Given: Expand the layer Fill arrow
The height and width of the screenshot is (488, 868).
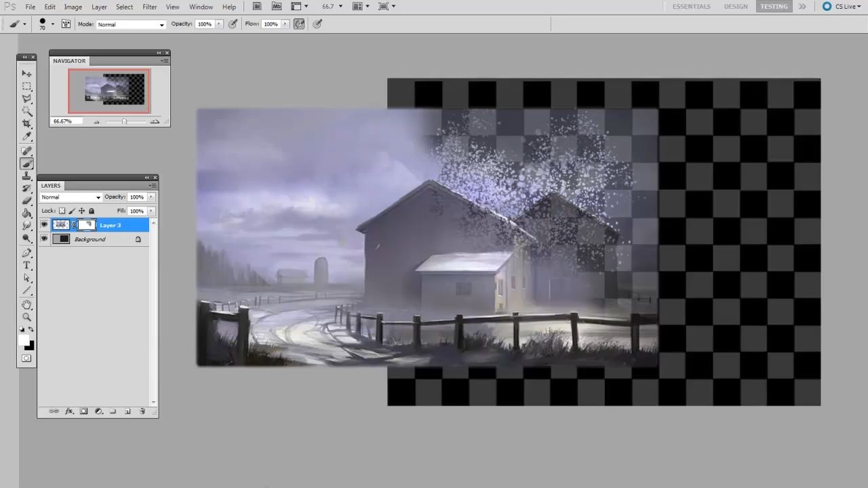Looking at the screenshot, I should tap(151, 211).
